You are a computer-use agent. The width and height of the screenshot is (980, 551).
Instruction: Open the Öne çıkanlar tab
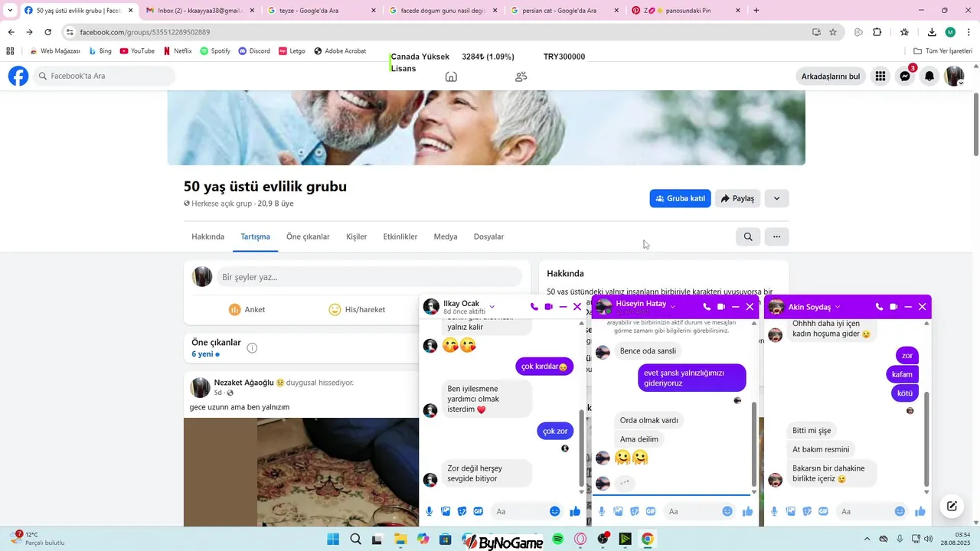coord(308,236)
